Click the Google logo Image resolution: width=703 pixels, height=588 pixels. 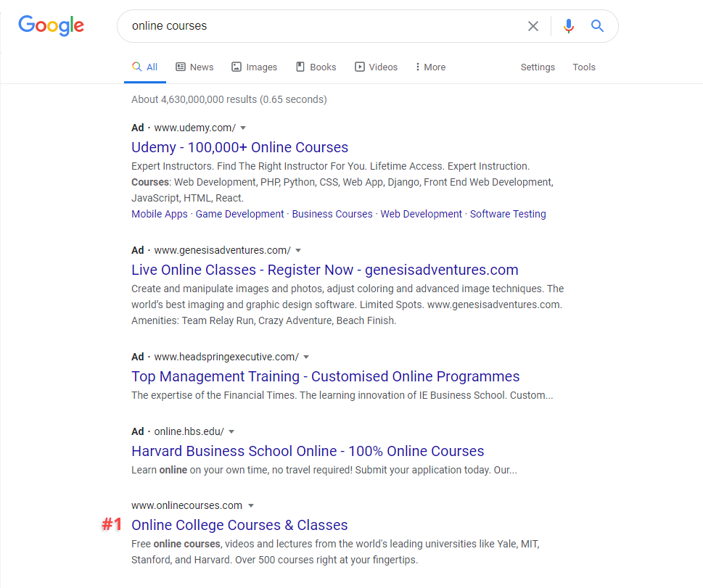tap(51, 25)
